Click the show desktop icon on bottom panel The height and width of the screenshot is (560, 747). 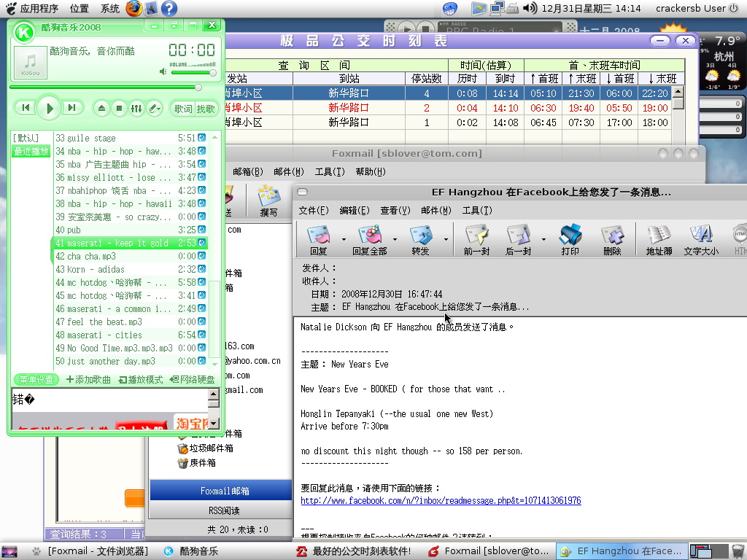(9, 551)
